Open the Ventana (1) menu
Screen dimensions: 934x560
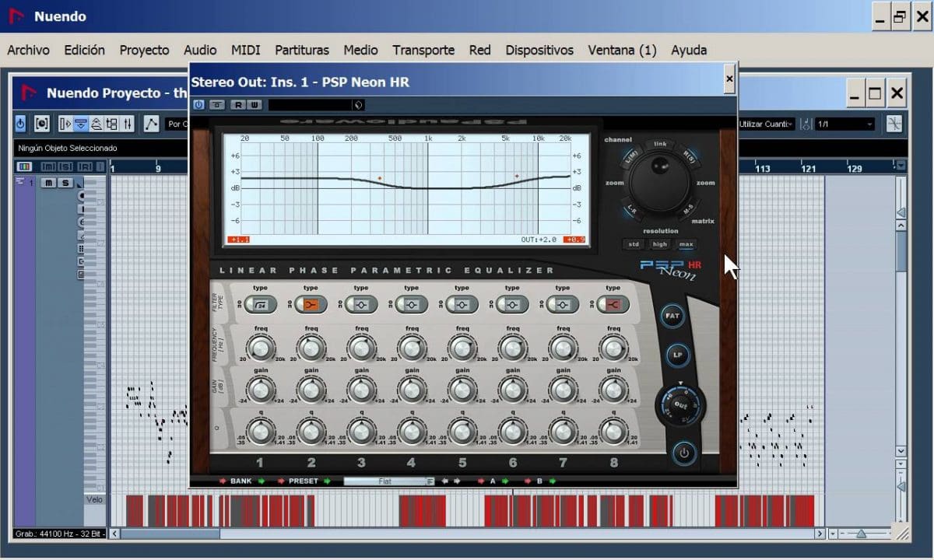pyautogui.click(x=622, y=50)
